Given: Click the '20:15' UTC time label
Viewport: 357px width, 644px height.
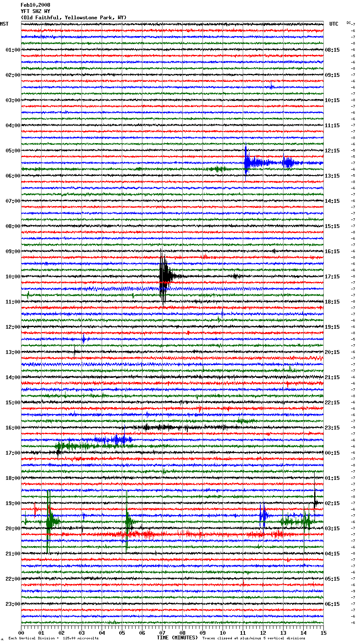Looking at the screenshot, I should (x=332, y=352).
